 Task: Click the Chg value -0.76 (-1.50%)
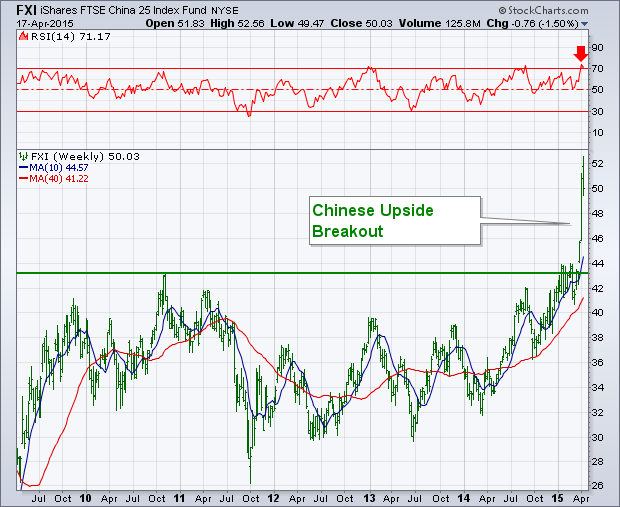click(x=545, y=24)
